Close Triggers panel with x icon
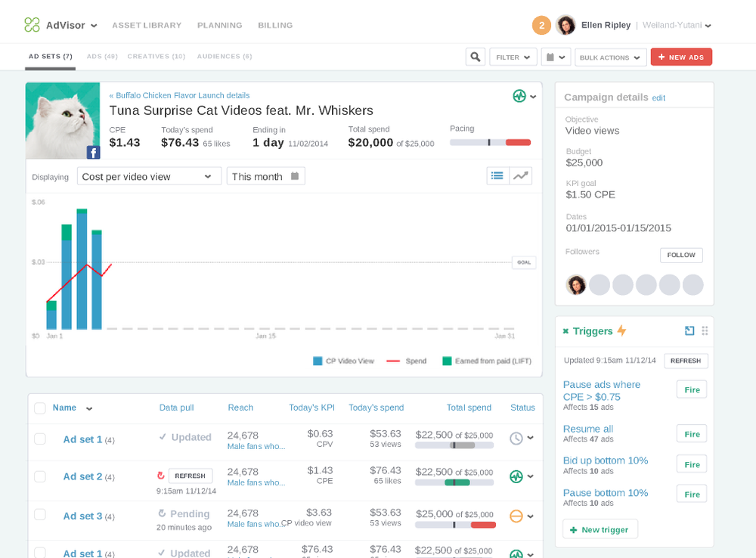Viewport: 756px width, 558px height. click(x=565, y=331)
